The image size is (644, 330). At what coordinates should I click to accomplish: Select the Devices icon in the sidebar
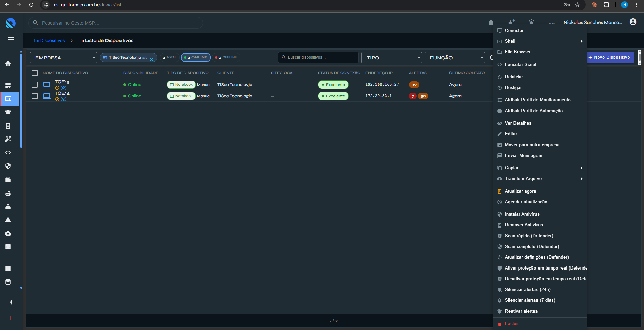coord(8,99)
